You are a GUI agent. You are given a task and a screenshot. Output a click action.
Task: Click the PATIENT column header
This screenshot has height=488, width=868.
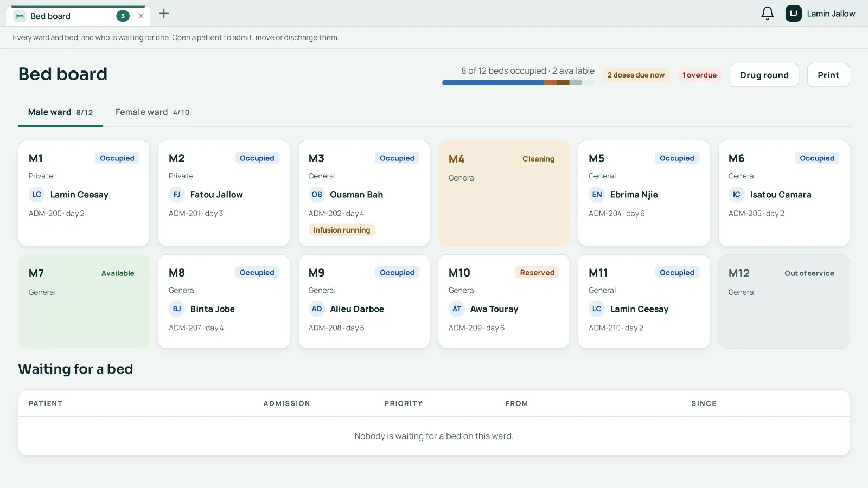(46, 403)
